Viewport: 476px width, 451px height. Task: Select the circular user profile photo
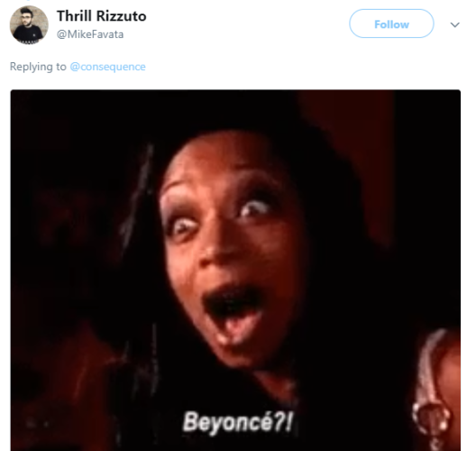(x=29, y=25)
